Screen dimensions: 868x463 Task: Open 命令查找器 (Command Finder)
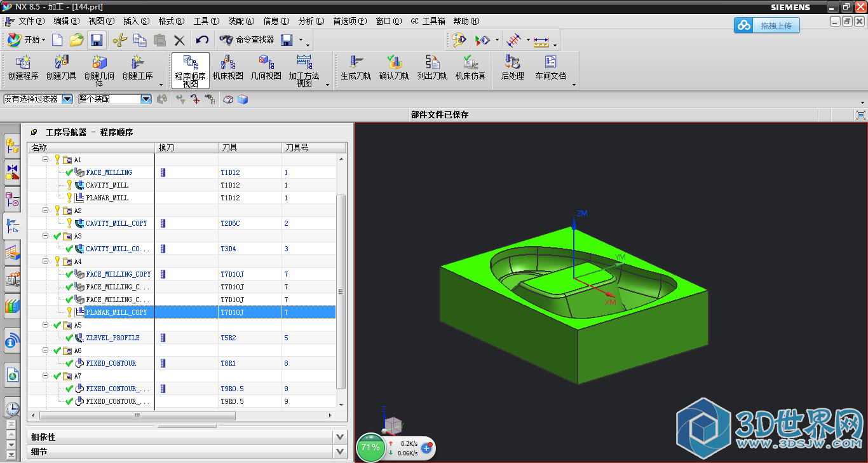click(247, 40)
